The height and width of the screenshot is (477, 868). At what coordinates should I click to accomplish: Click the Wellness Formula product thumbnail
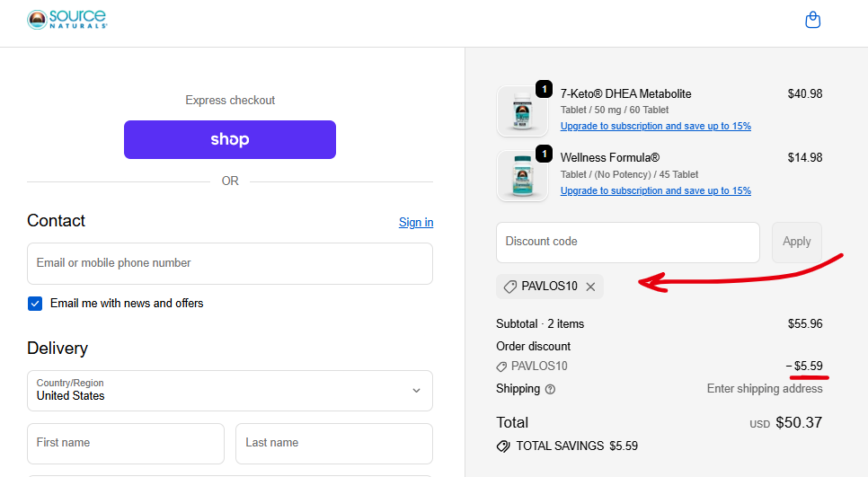[522, 174]
